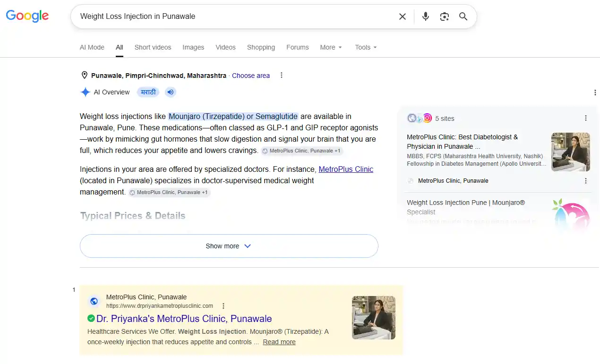Image resolution: width=600 pixels, height=364 pixels.
Task: Click the pink Mounjaro specialist thumbnail
Action: (571, 215)
